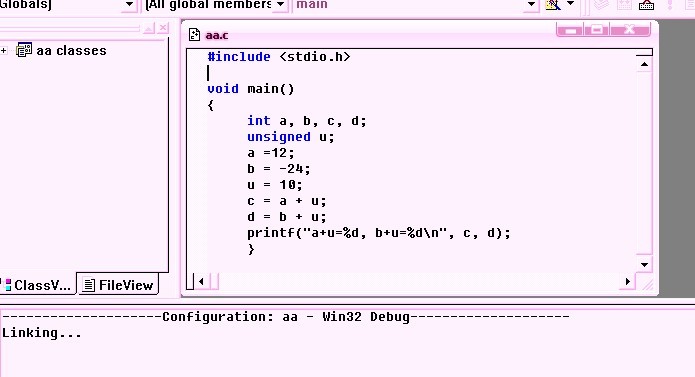The image size is (695, 377).
Task: Click the ClassView tab icon
Action: [x=8, y=285]
